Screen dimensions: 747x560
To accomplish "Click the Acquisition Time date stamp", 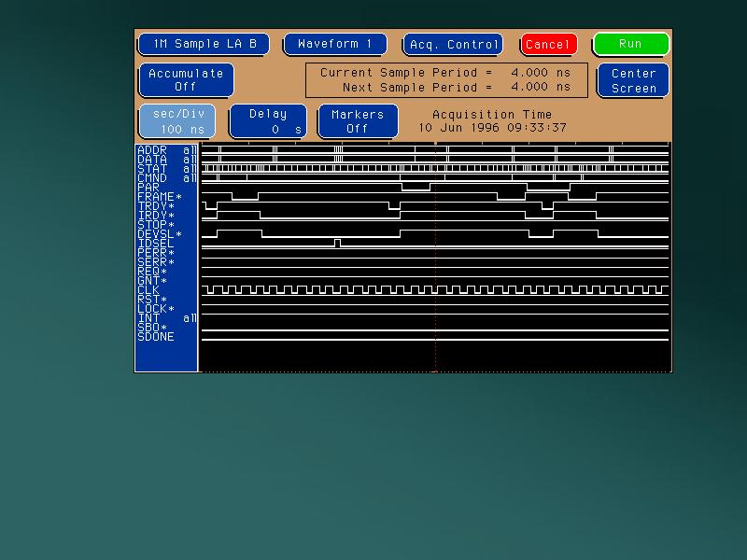I will tap(492, 128).
